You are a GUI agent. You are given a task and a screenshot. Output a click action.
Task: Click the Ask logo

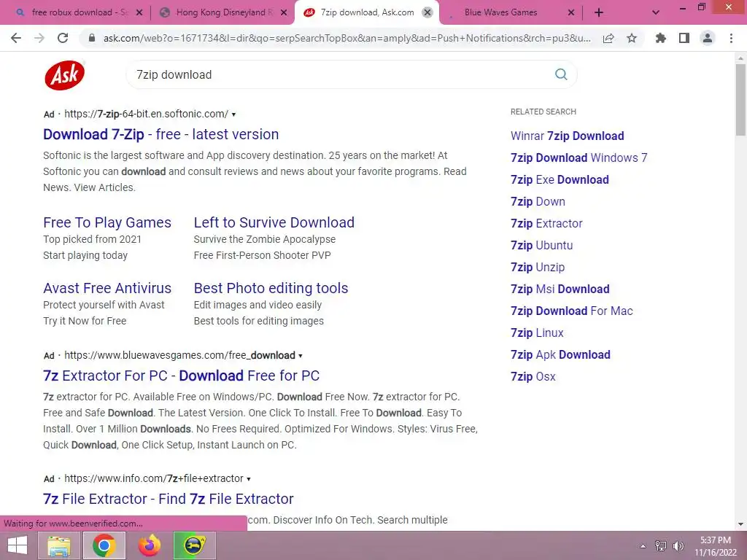pyautogui.click(x=65, y=75)
